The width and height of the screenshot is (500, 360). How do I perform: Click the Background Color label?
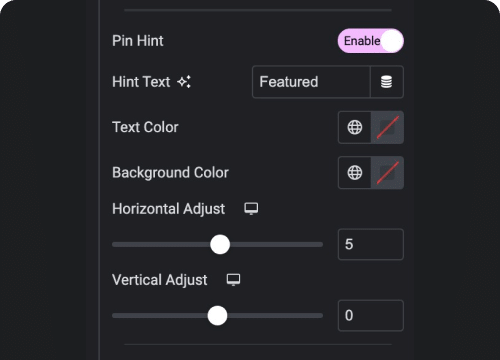[x=170, y=173]
